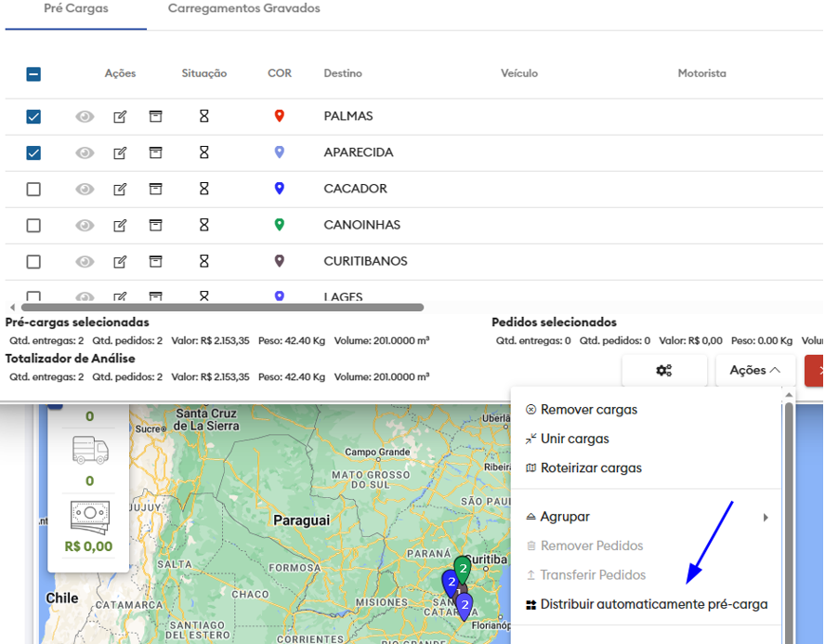The width and height of the screenshot is (825, 644).
Task: Click the horizontal table scrollbar
Action: 222,307
